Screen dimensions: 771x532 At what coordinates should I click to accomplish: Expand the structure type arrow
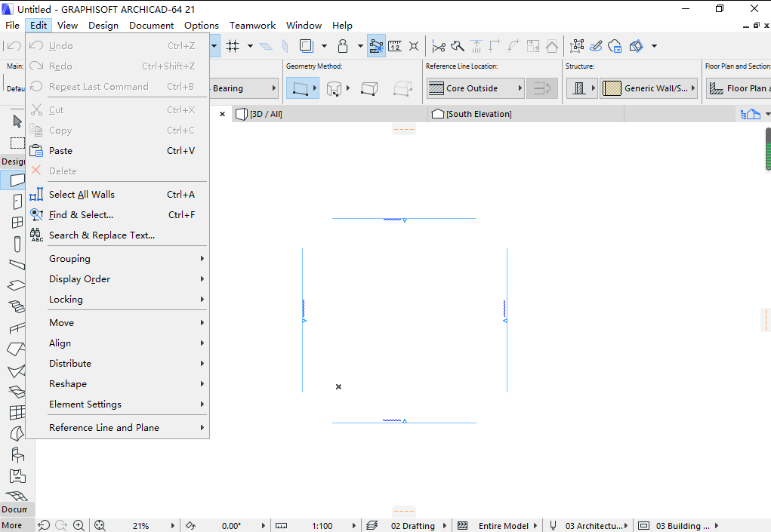click(593, 88)
